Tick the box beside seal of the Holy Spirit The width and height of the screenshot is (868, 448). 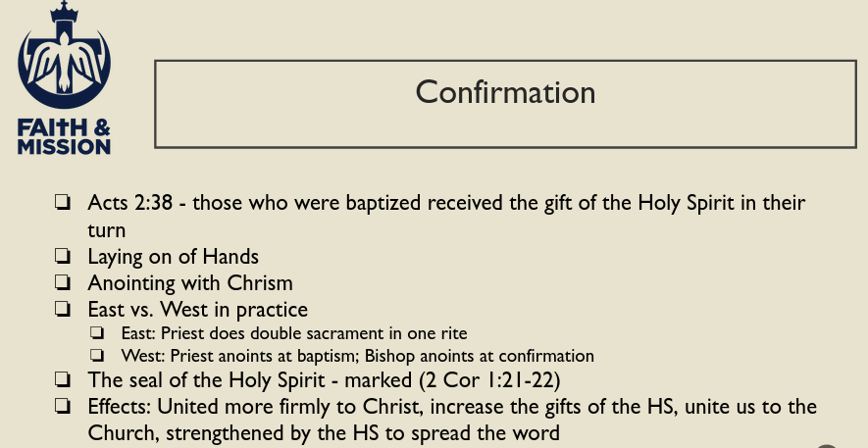pyautogui.click(x=63, y=380)
